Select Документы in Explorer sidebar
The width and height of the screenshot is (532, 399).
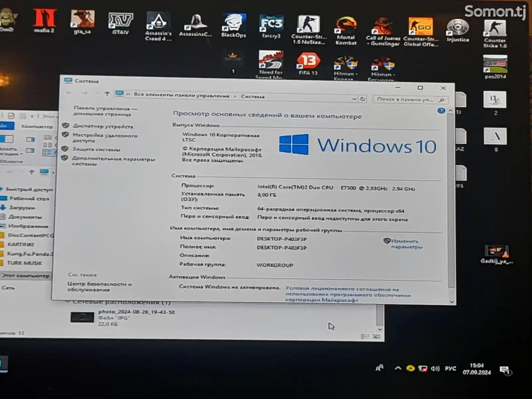point(25,217)
